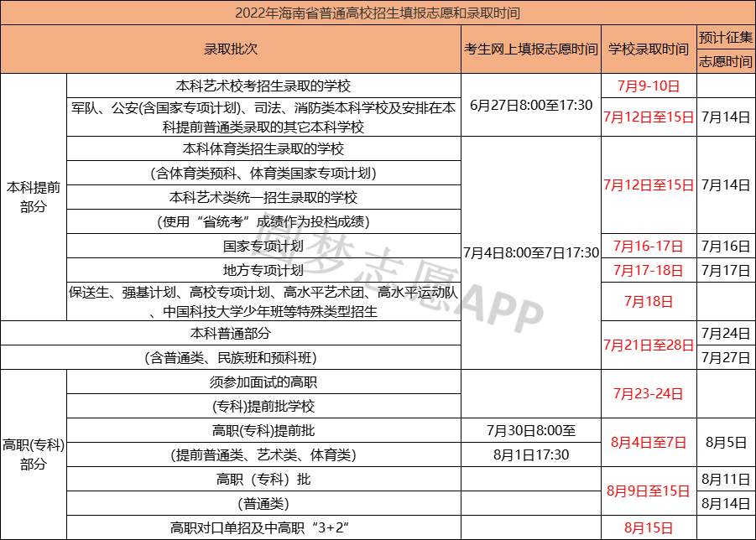Select the "军队、公安(含国家专项计划)" batch cell

click(263, 117)
